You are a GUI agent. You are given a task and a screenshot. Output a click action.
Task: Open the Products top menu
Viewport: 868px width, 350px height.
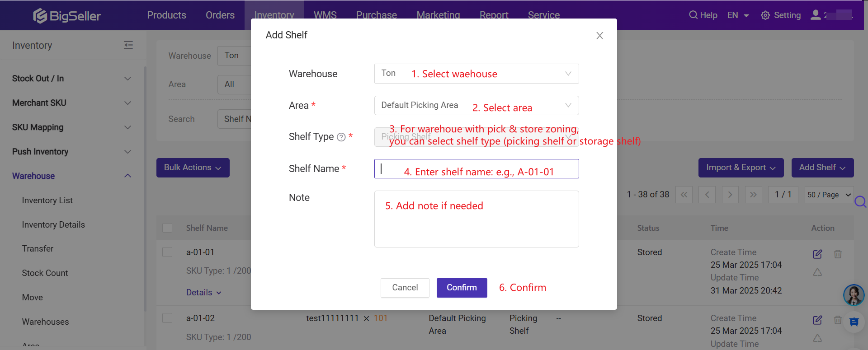167,15
